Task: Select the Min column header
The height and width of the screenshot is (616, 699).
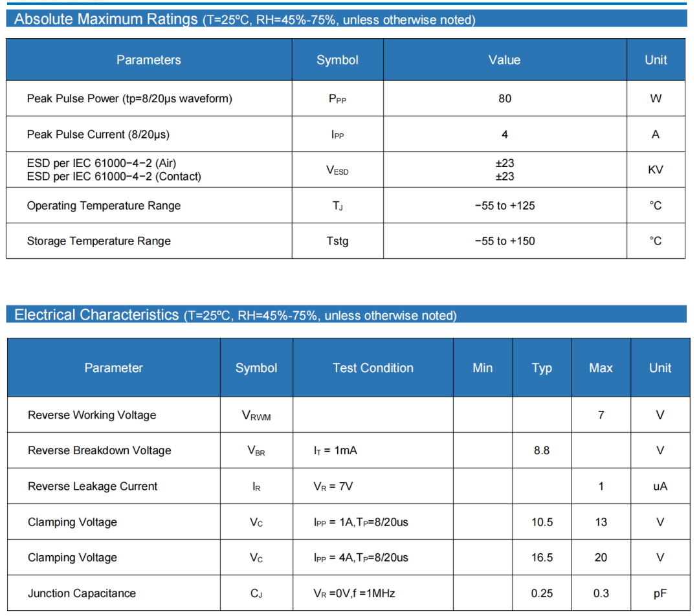Action: (x=482, y=368)
